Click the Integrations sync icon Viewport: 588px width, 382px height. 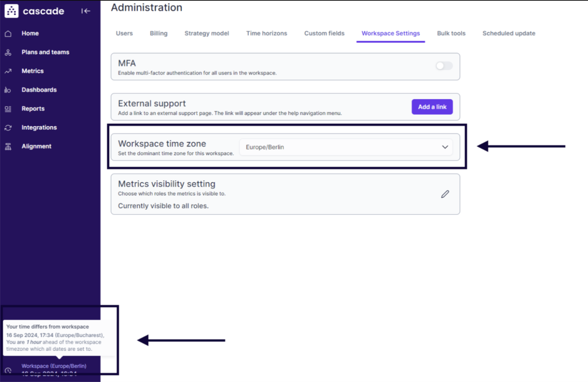[x=8, y=128]
